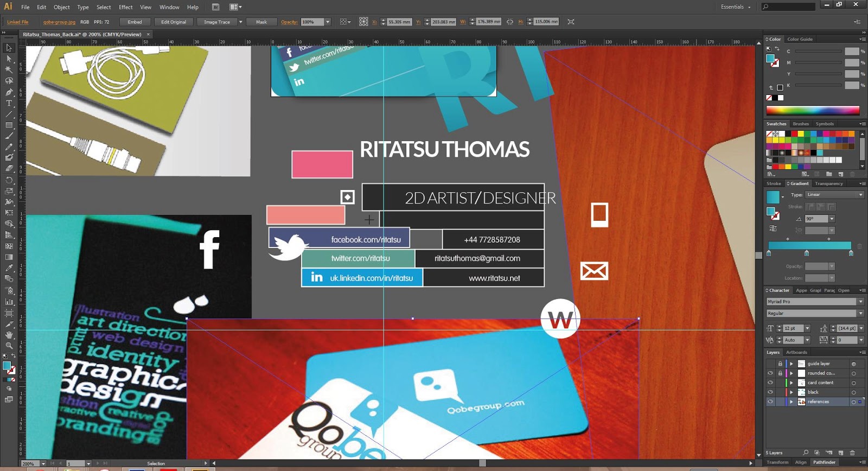The image size is (868, 471).
Task: Select the Rectangle tool
Action: pyautogui.click(x=9, y=125)
